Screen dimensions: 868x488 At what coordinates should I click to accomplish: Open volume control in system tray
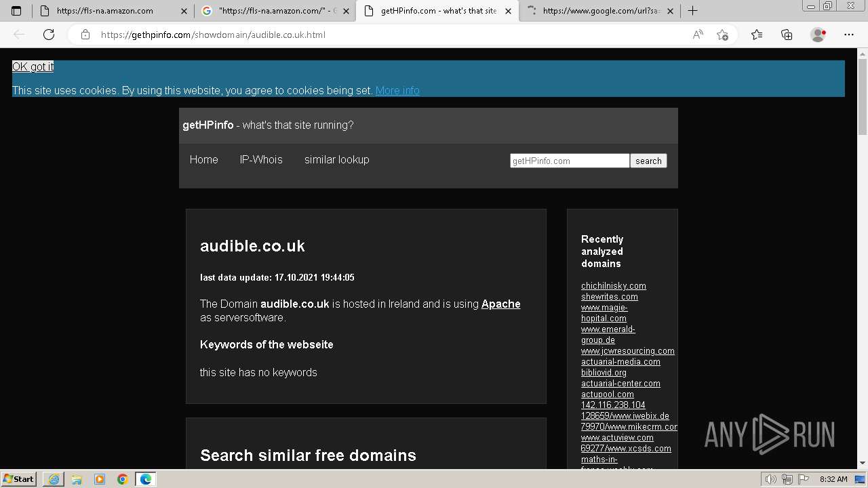click(771, 479)
